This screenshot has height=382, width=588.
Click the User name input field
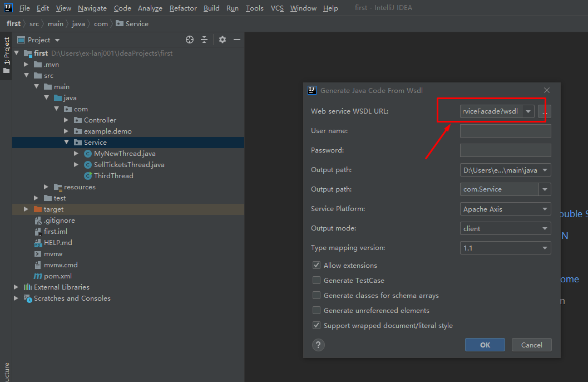(x=506, y=131)
